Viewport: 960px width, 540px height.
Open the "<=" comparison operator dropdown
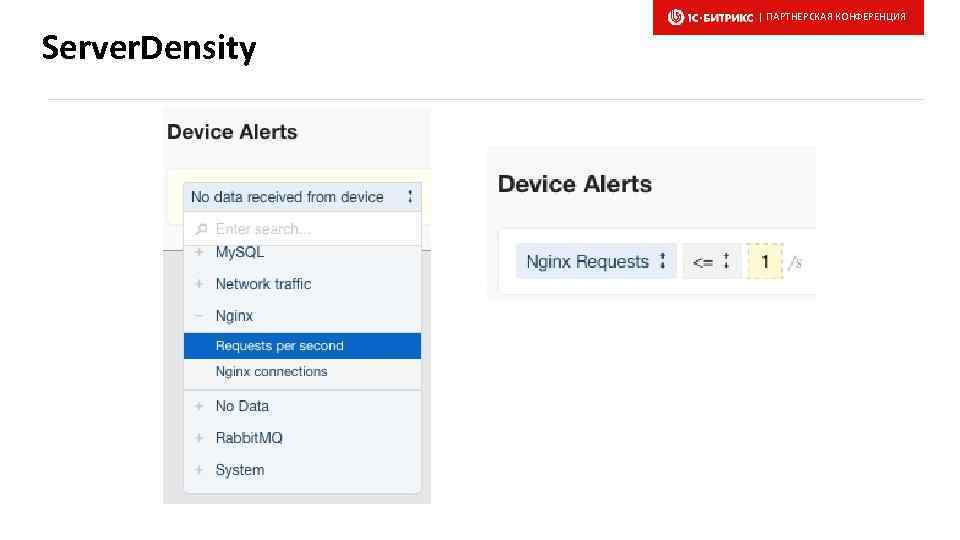(711, 262)
